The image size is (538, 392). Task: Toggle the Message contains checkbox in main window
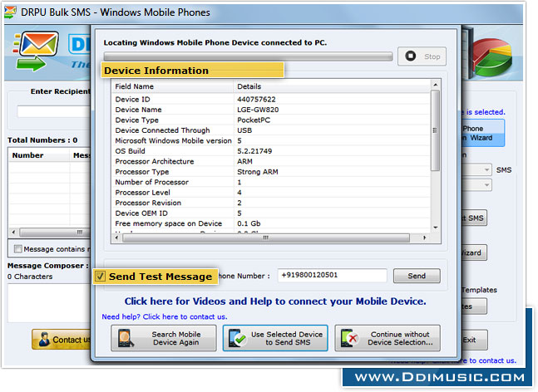(x=18, y=249)
